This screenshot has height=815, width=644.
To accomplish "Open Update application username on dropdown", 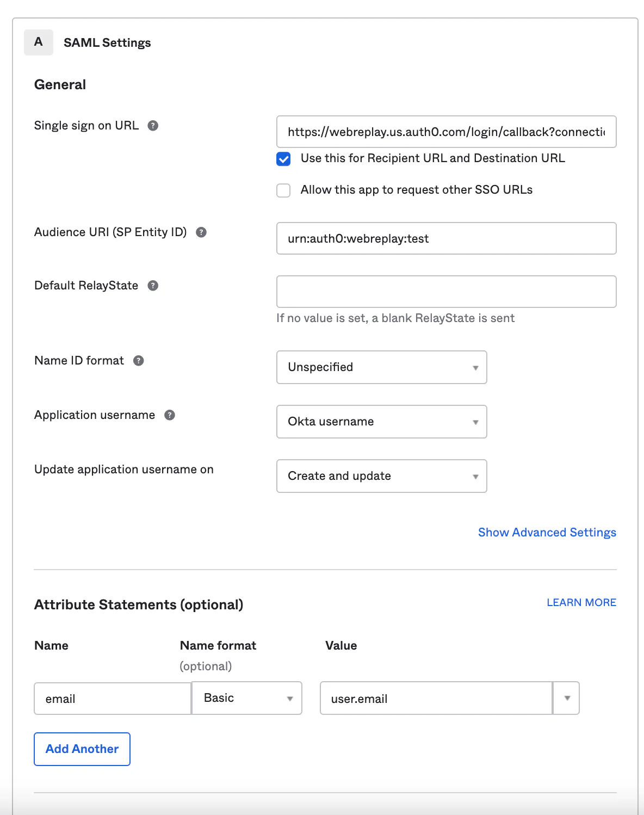I will click(381, 476).
